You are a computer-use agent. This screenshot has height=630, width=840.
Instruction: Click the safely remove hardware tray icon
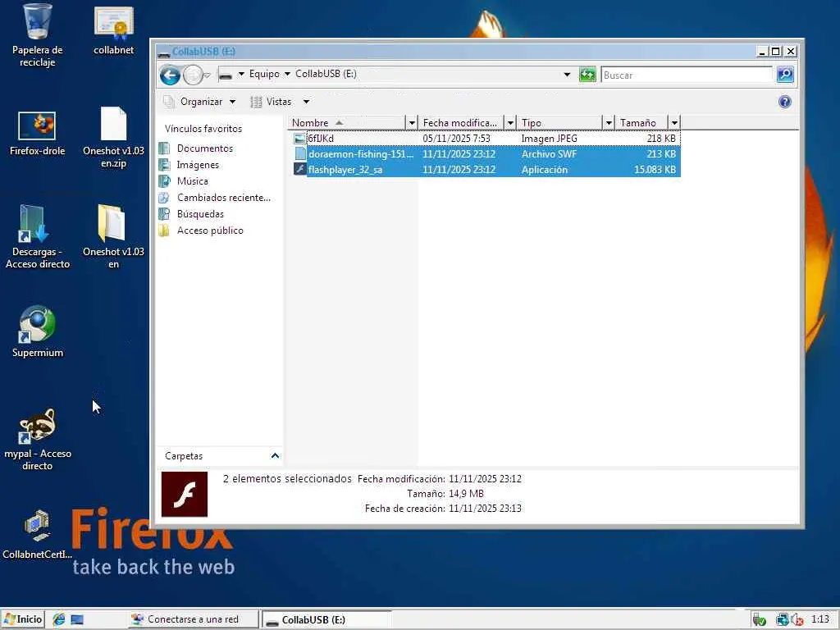coord(759,620)
